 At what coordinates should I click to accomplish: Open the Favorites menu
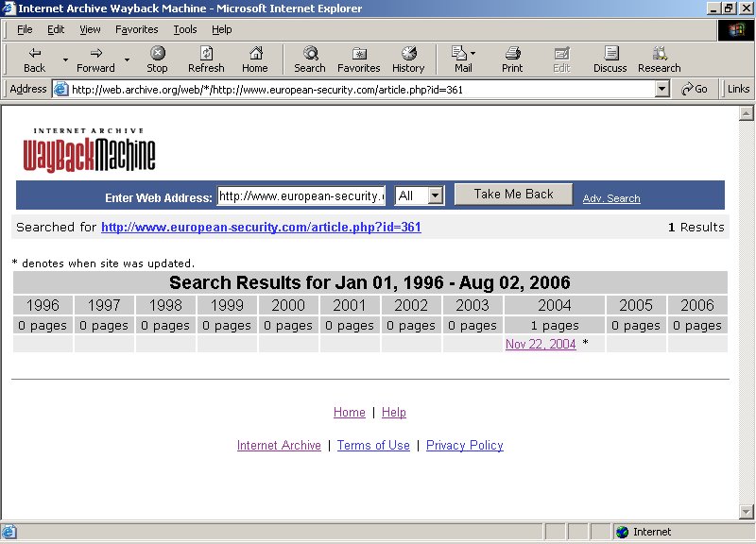pos(136,29)
